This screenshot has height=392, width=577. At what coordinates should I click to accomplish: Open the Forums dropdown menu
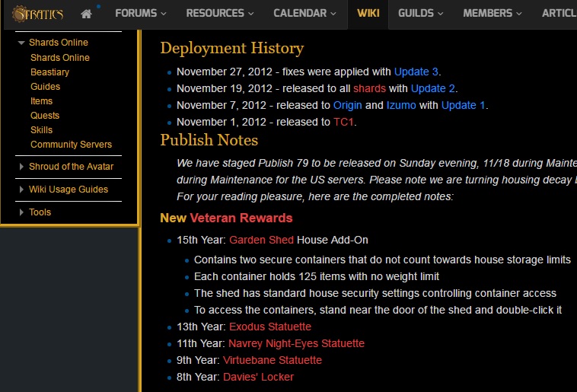[141, 13]
